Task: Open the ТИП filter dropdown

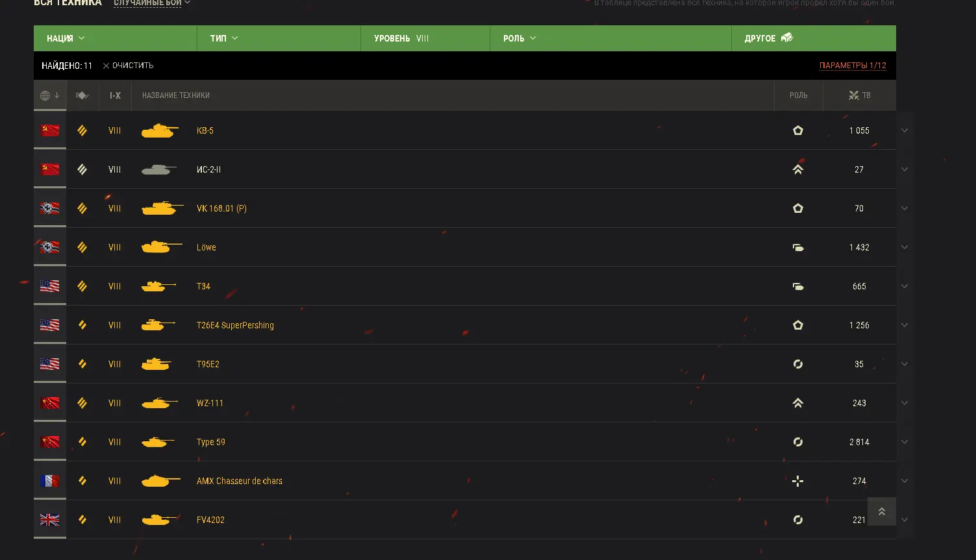Action: coord(279,38)
